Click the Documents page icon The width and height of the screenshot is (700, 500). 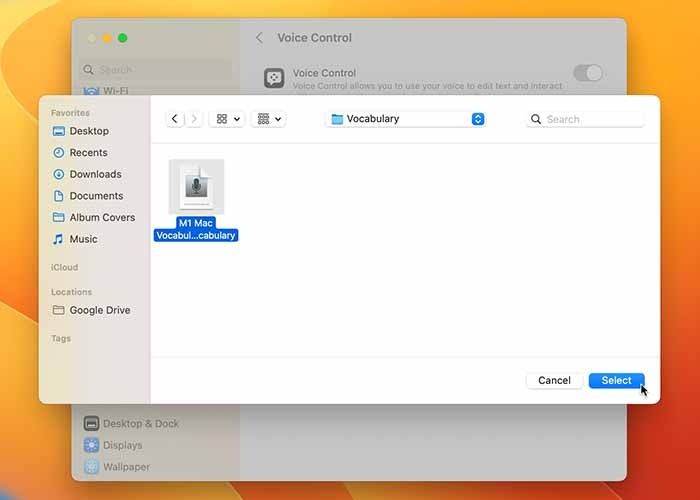point(58,196)
